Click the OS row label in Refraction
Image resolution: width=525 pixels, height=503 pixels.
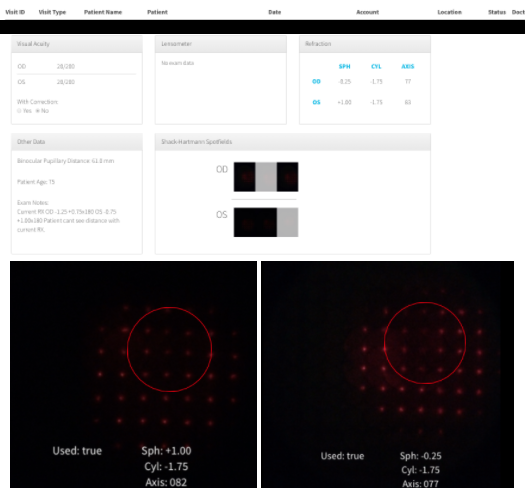[316, 102]
